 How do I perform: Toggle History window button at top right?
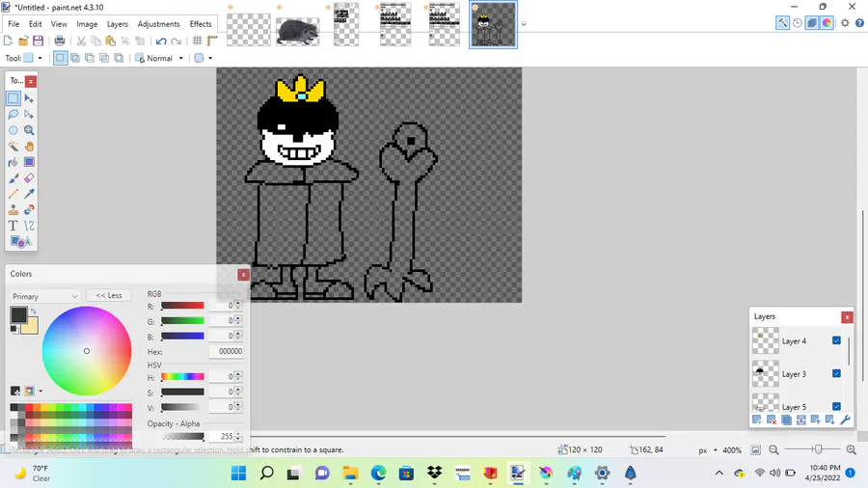tap(798, 23)
